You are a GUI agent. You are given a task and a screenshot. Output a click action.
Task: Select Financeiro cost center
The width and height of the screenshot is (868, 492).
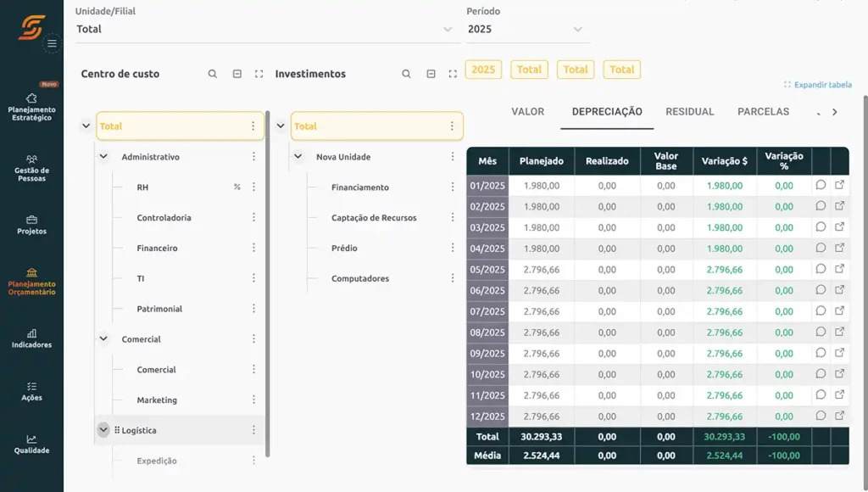(x=157, y=249)
